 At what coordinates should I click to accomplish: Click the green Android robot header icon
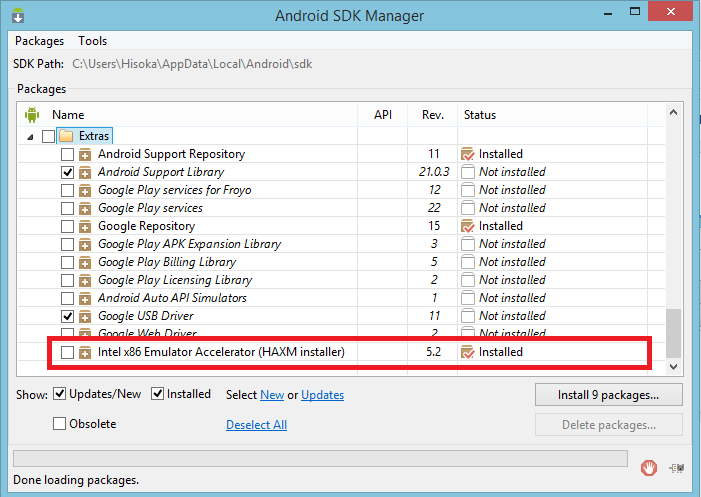tap(32, 114)
